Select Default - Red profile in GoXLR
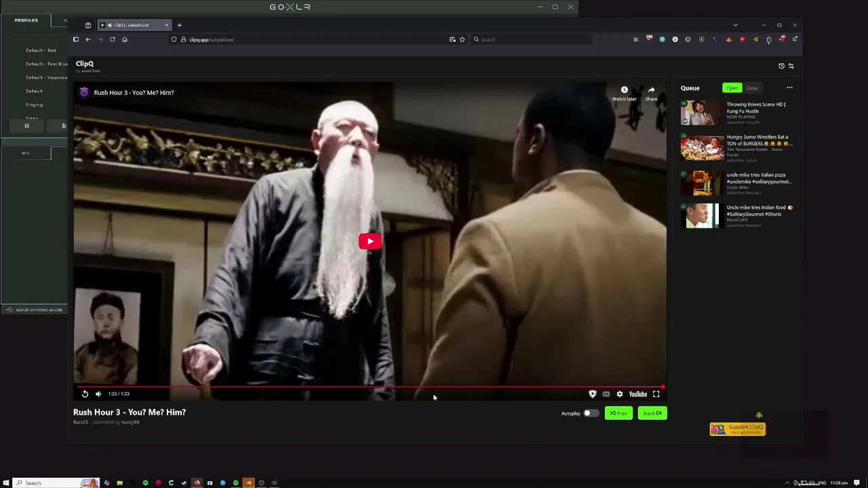The height and width of the screenshot is (488, 868). tap(41, 50)
